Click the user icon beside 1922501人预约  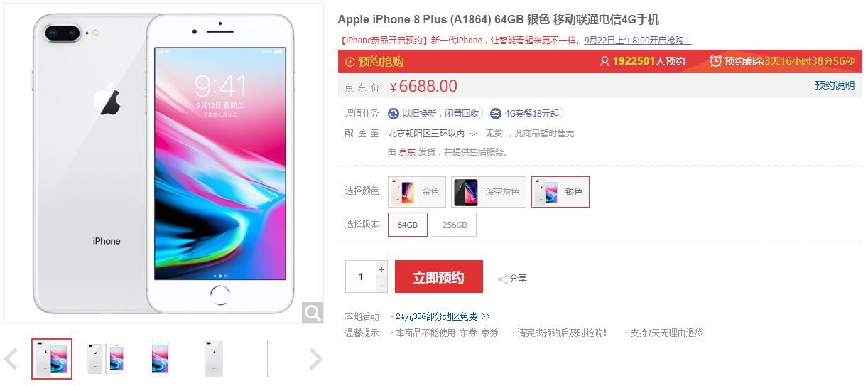(x=604, y=61)
